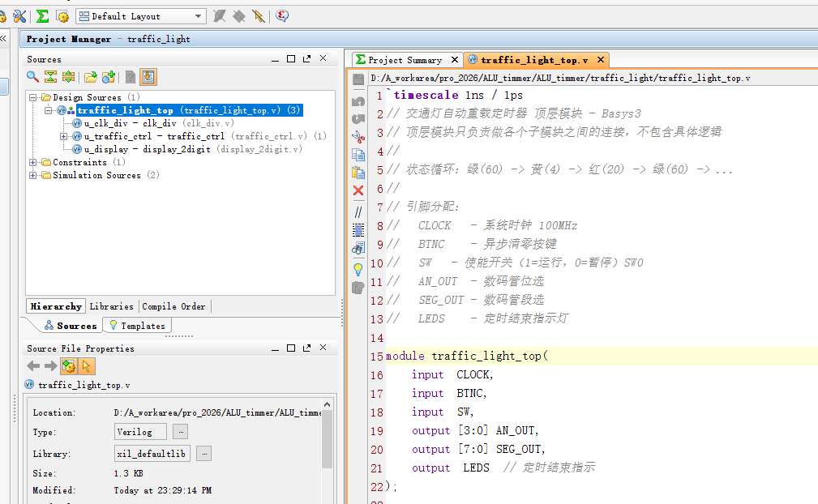Click the block selection mode icon
This screenshot has height=504, width=818.
[358, 230]
